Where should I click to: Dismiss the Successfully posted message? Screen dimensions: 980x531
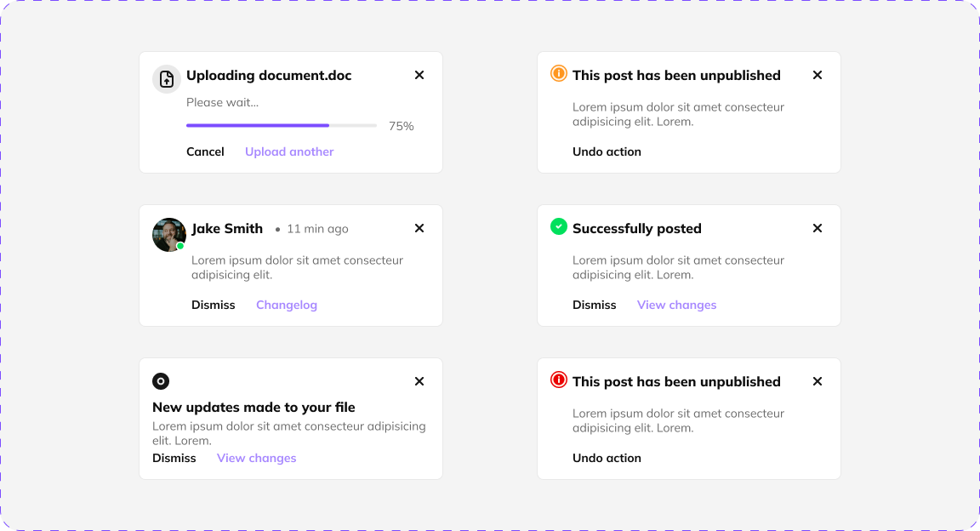pos(595,305)
